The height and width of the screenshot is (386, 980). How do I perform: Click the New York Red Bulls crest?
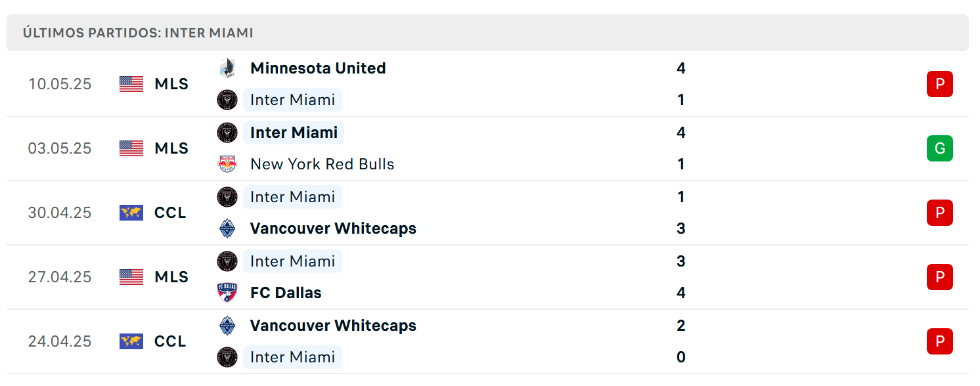coord(227,164)
